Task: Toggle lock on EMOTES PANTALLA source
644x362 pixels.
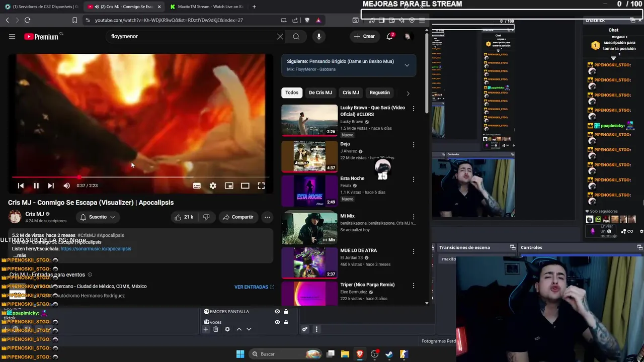Action: click(286, 311)
